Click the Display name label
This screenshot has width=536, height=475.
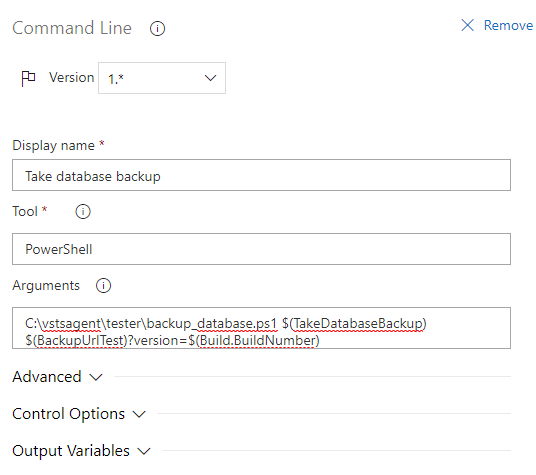pos(53,146)
